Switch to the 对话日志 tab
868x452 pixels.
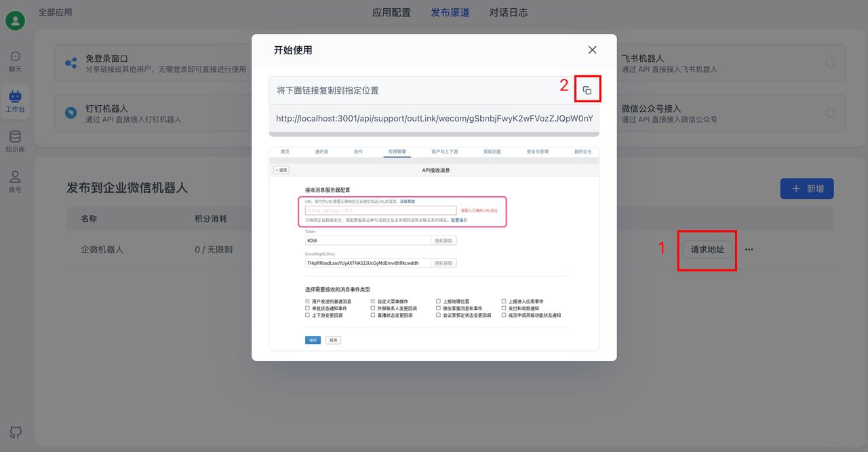click(x=508, y=12)
